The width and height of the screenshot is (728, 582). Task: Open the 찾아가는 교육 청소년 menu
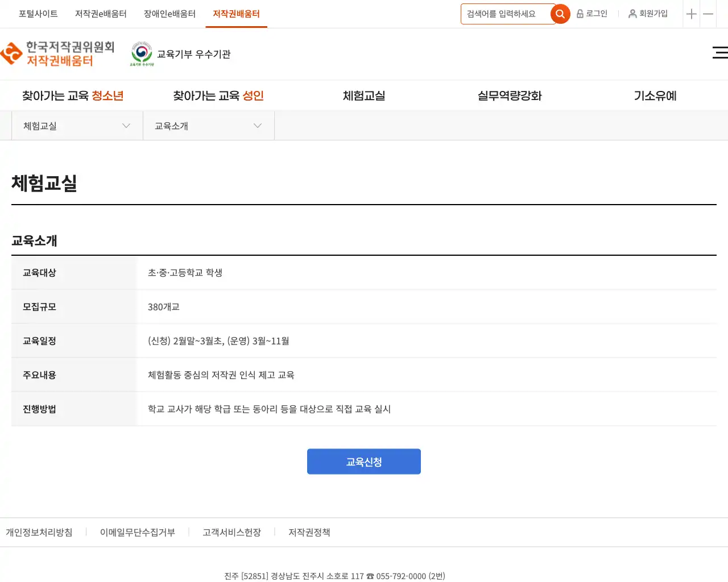click(73, 96)
